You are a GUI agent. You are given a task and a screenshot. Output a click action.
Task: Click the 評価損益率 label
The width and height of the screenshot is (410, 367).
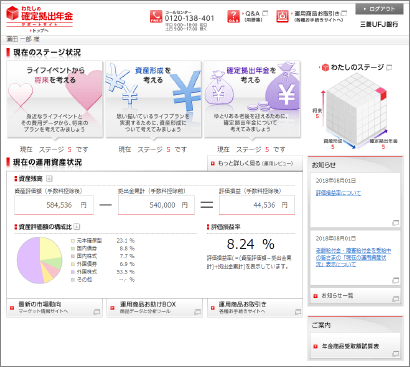coord(226,227)
